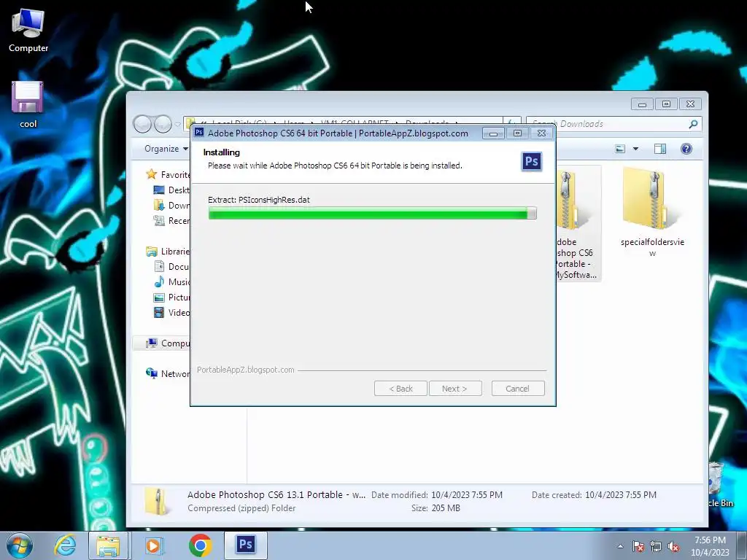Expand the view options dropdown arrow
747x560 pixels.
(635, 149)
